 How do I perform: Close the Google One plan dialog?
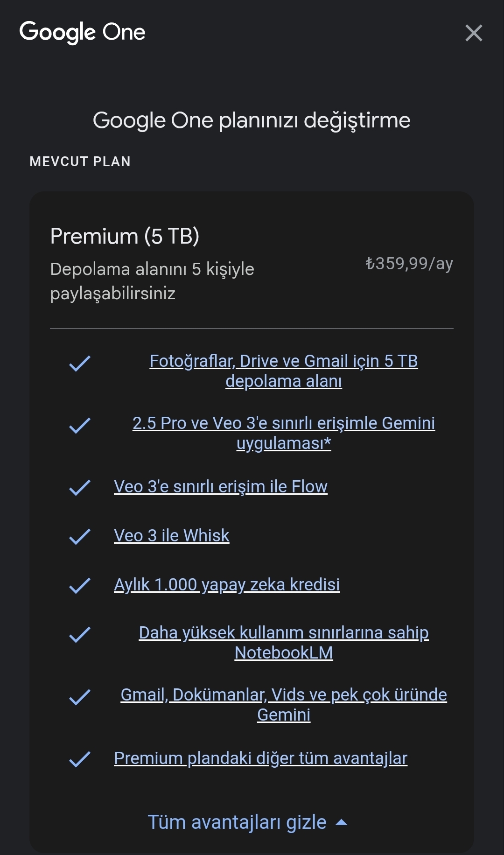(474, 33)
